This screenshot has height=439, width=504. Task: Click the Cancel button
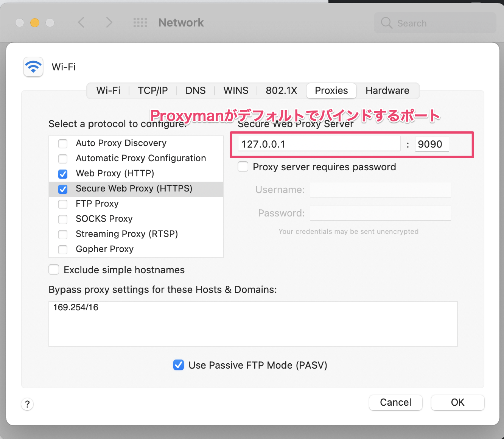[395, 402]
